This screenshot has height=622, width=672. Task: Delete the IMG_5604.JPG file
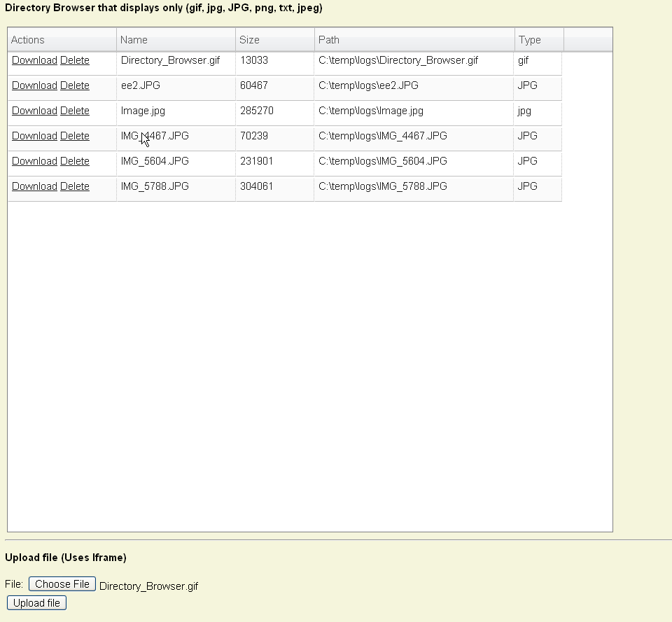76,161
